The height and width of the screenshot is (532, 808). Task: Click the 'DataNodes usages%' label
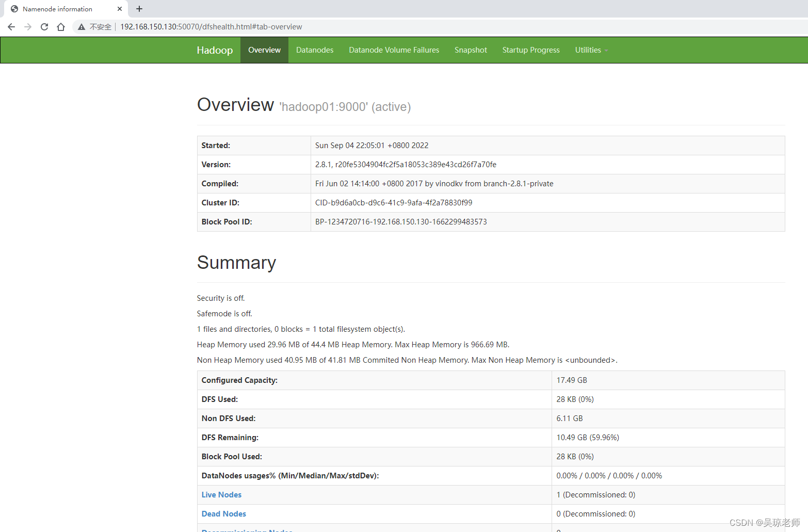[290, 476]
